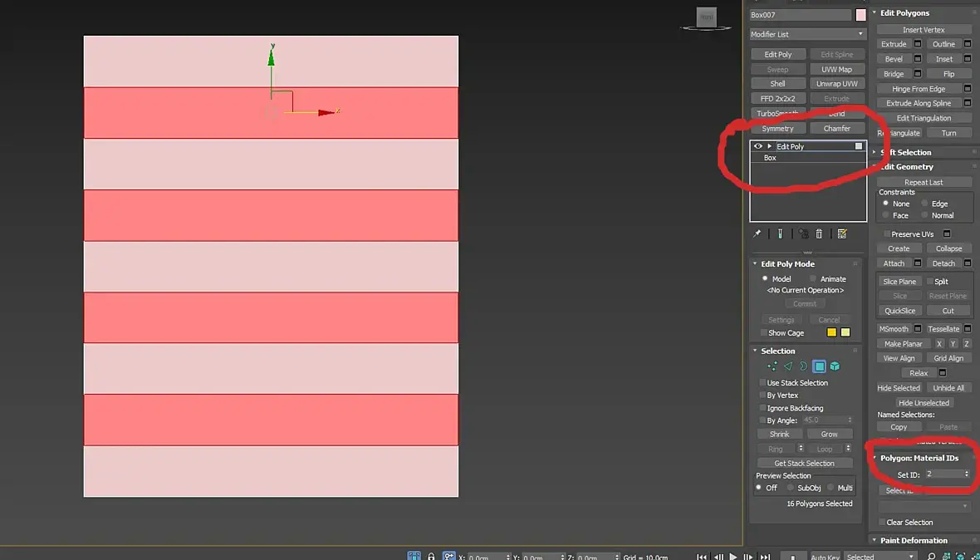
Task: Select Vertex sub-object level icon
Action: pos(772,367)
